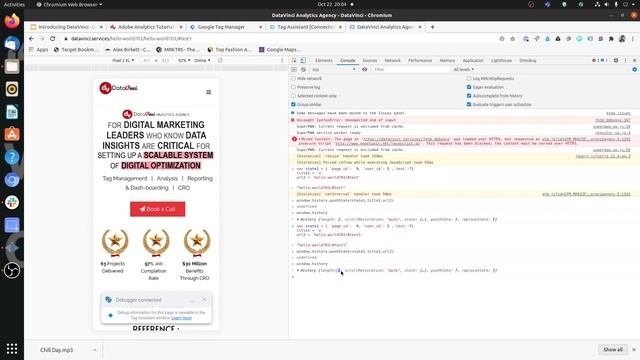
Task: Open the Chrome profile avatar
Action: (x=622, y=39)
